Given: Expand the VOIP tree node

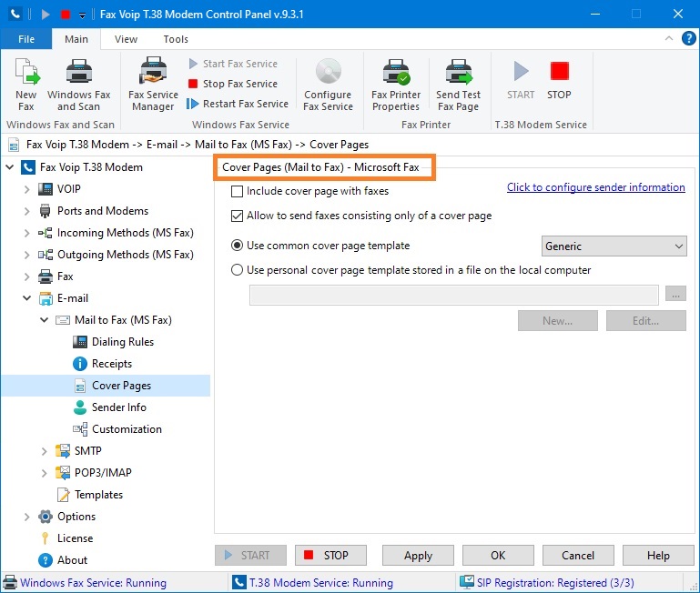Looking at the screenshot, I should [x=26, y=189].
